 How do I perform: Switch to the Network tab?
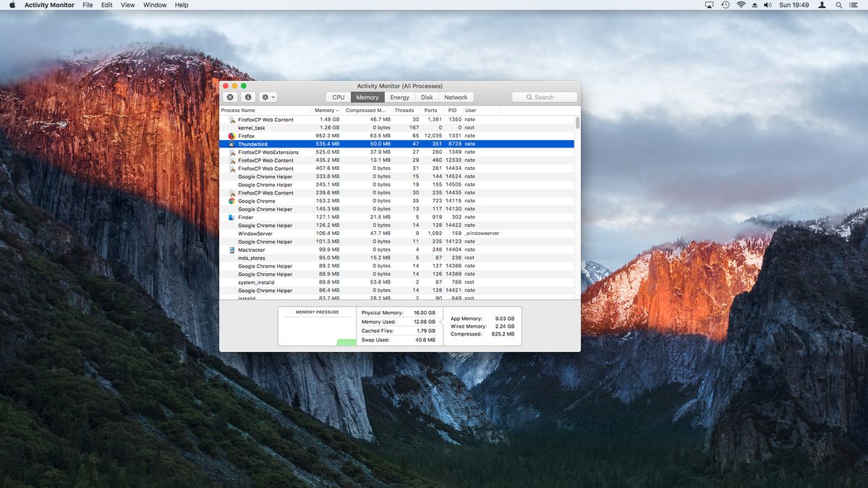click(x=456, y=97)
